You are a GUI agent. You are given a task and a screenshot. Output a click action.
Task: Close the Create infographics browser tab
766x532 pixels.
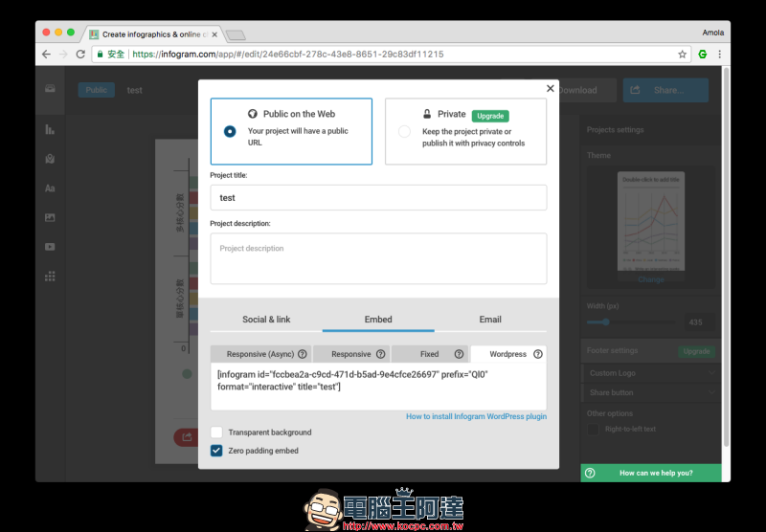(x=214, y=34)
